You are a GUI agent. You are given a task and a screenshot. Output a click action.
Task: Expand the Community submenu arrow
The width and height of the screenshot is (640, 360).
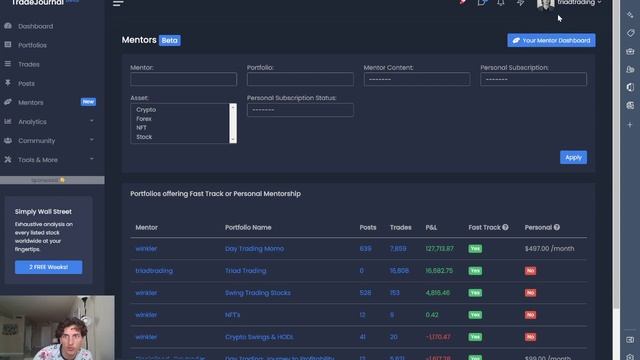(91, 140)
